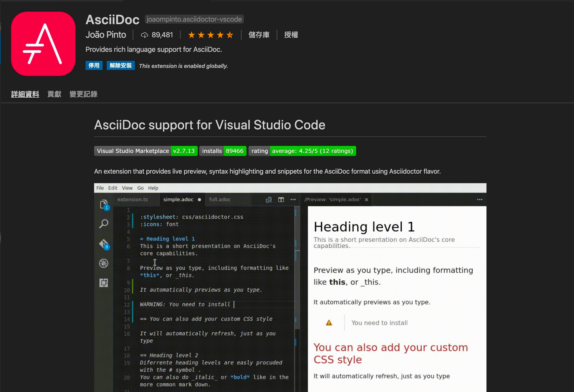Click the publisher name João Pinto

[106, 35]
